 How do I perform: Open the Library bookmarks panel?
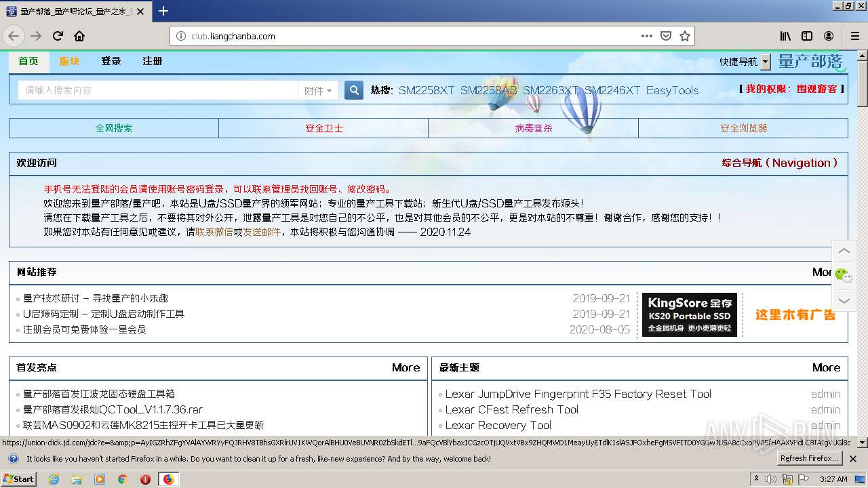785,36
